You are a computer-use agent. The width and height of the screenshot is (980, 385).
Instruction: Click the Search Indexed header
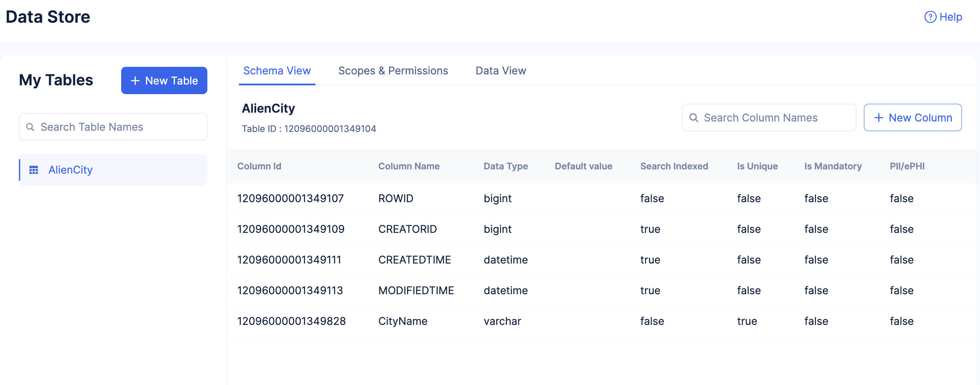point(674,166)
